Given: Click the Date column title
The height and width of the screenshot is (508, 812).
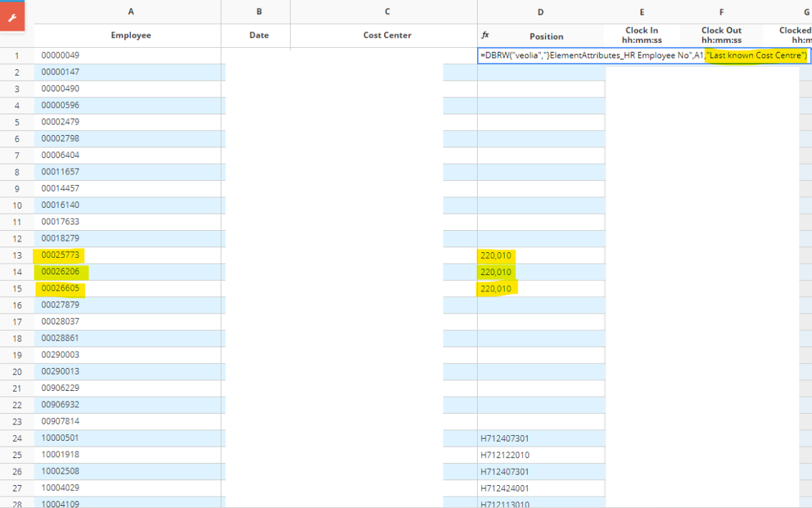Looking at the screenshot, I should pos(259,35).
